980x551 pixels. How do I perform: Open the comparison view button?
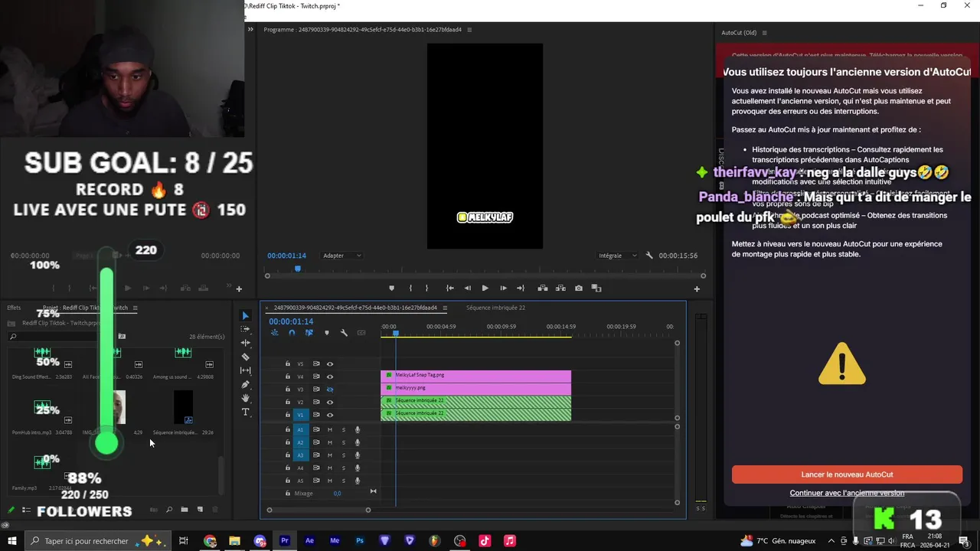pos(596,289)
